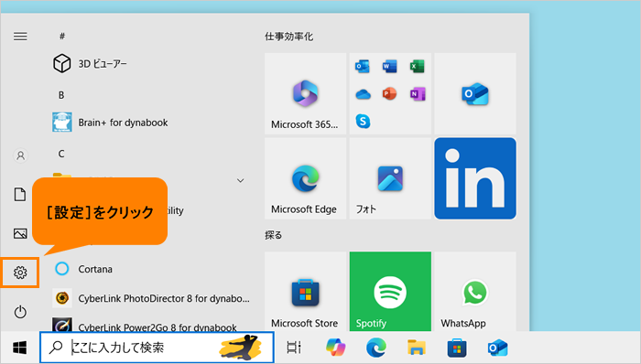Image resolution: width=641 pixels, height=364 pixels.
Task: Launch Cortana from the app list
Action: (83, 269)
